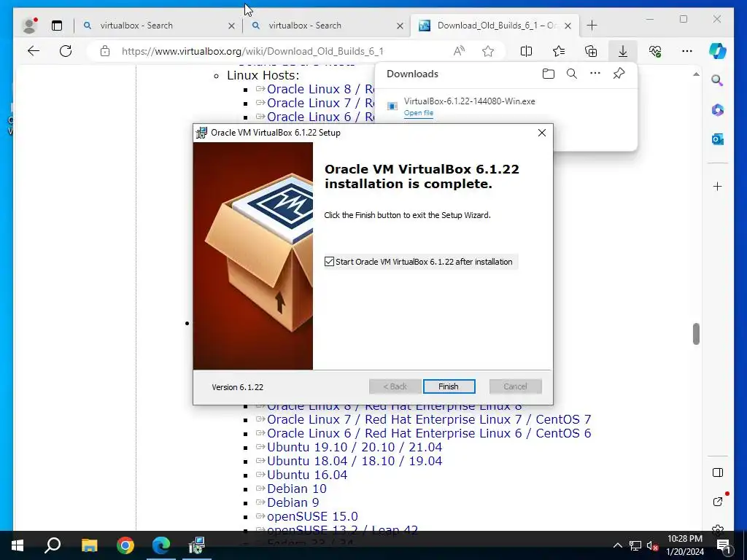Viewport: 747px width, 560px height.
Task: View site information lock icon
Action: click(105, 51)
